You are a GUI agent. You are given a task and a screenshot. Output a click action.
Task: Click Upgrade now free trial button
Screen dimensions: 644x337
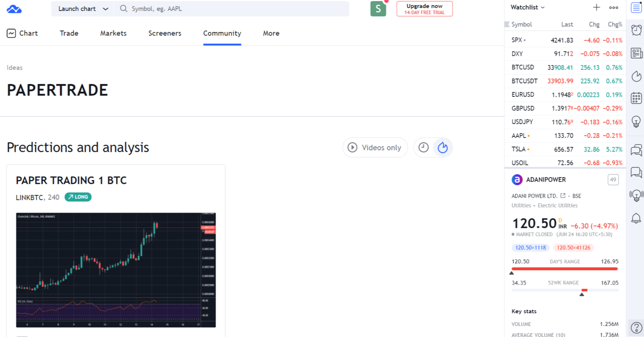[425, 8]
